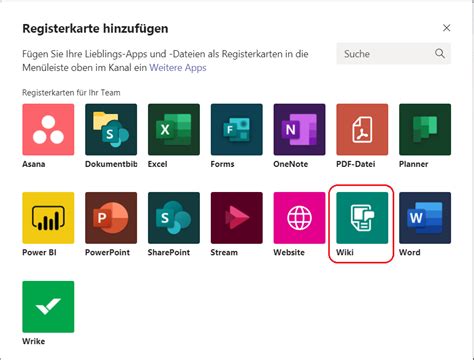This screenshot has width=474, height=360.
Task: Pick the OneNote app icon
Action: (299, 129)
